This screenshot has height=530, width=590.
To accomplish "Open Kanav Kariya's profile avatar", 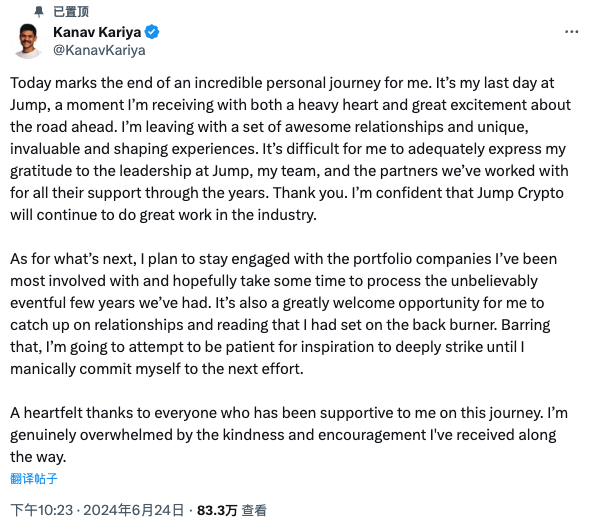I will (27, 41).
